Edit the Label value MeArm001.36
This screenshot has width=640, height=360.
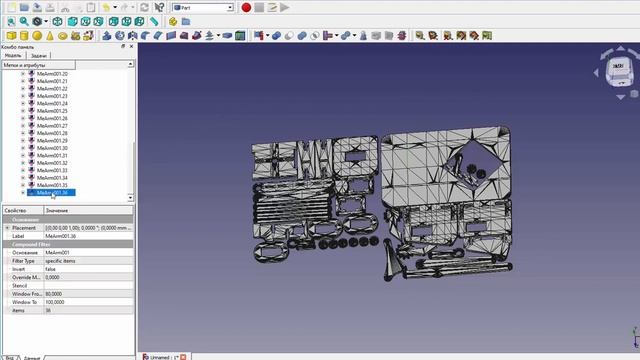click(x=88, y=236)
